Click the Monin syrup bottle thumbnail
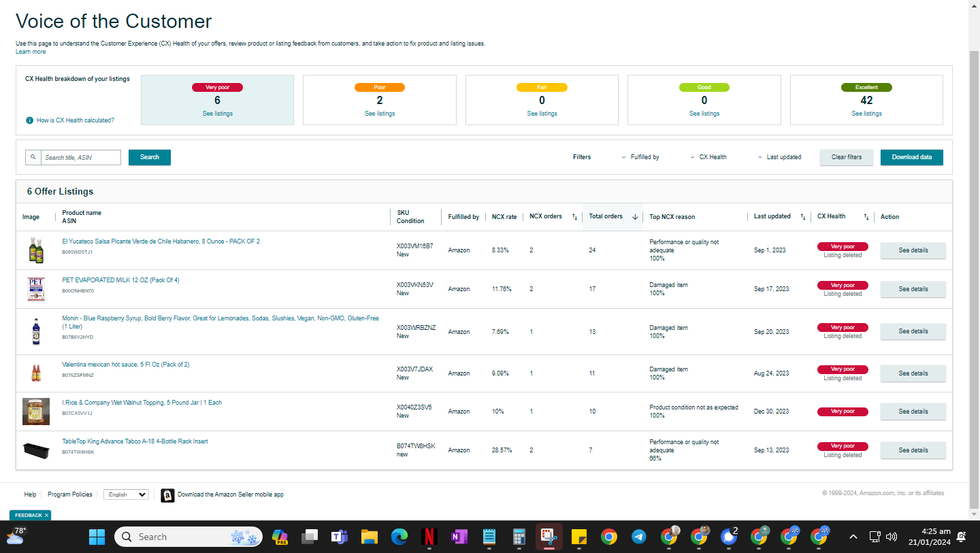 coord(36,332)
